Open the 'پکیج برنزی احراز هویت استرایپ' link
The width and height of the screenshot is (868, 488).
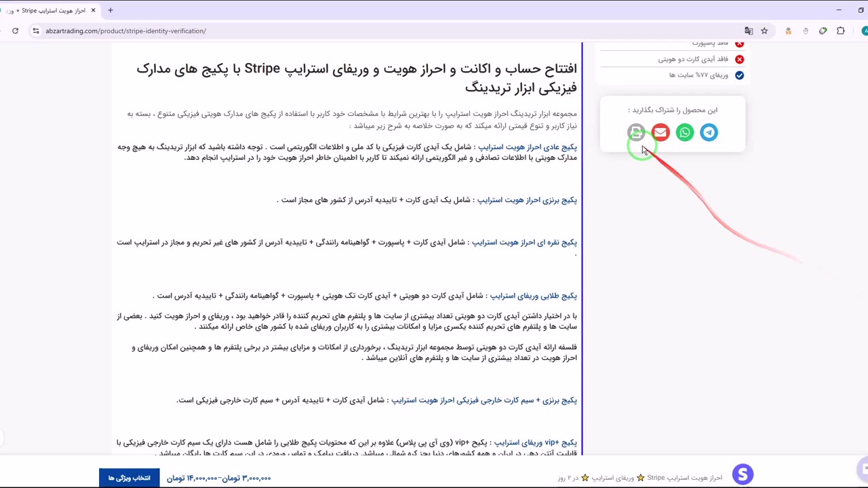(527, 200)
